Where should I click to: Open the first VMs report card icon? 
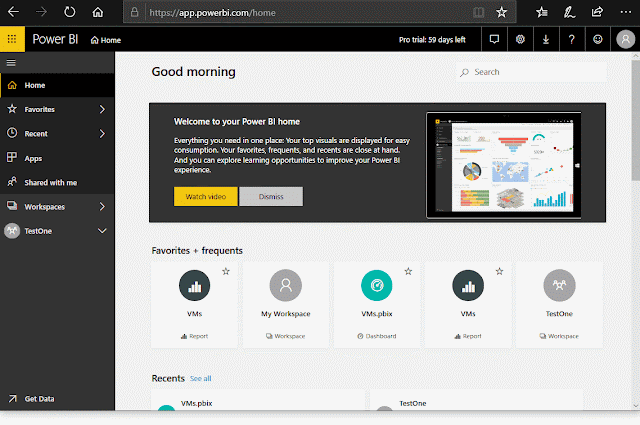pyautogui.click(x=194, y=285)
